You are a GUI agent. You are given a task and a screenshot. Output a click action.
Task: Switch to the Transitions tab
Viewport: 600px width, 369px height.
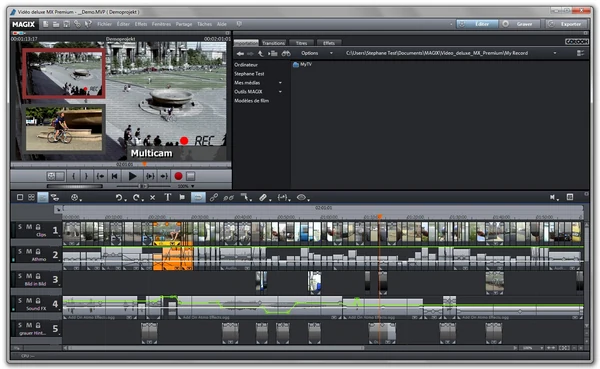pos(273,43)
